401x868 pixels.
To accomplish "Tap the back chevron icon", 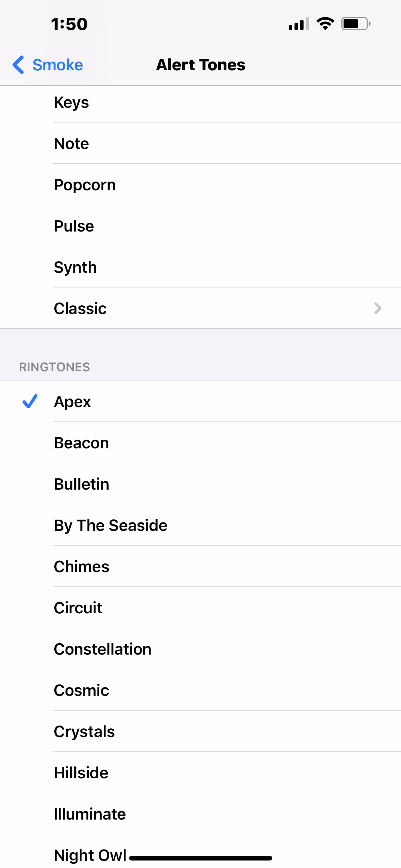I will click(x=18, y=65).
